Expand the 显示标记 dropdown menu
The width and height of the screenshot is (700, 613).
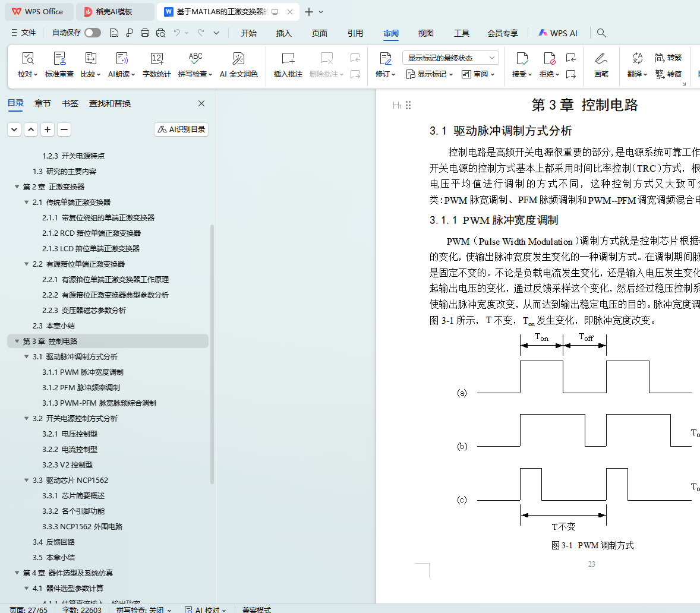(x=430, y=74)
